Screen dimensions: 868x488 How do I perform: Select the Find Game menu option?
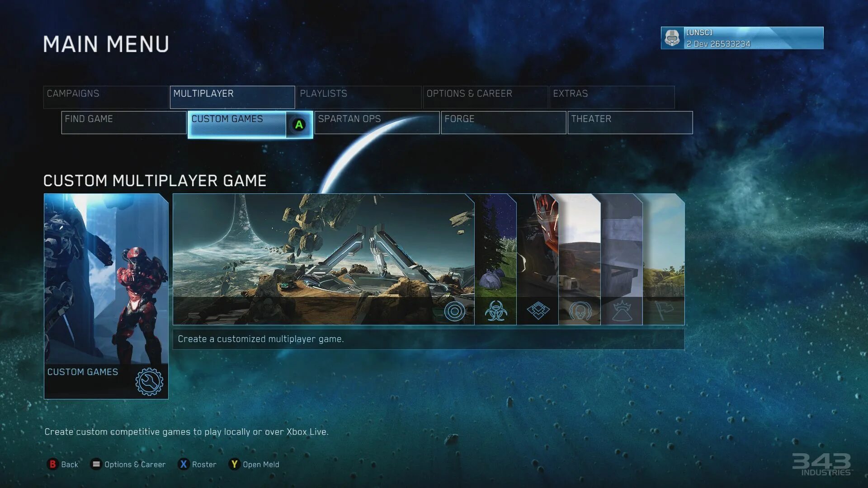(x=123, y=118)
